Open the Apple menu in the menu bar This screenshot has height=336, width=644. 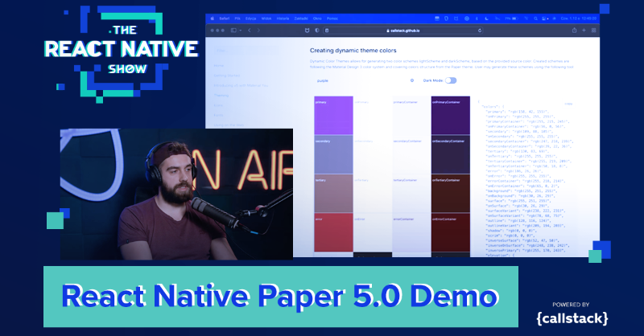[213, 18]
